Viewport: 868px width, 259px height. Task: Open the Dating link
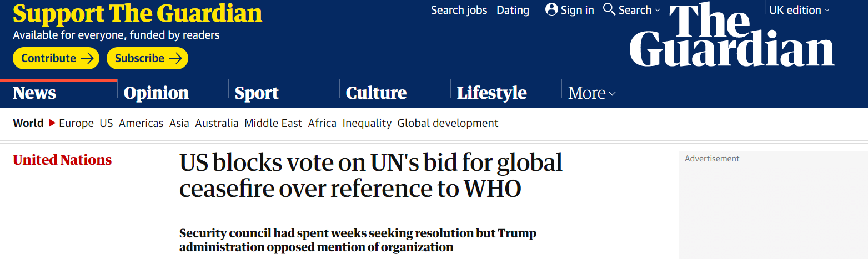[x=513, y=10]
